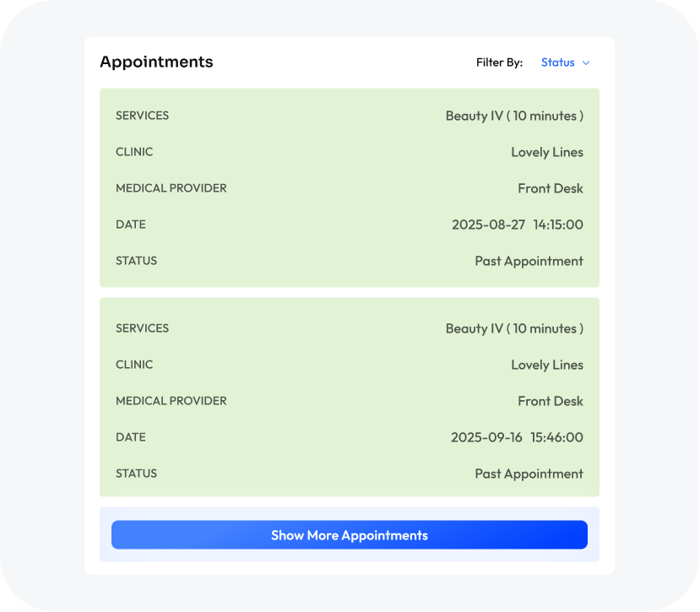Select the 2025-09-16 appointment date value
This screenshot has height=612, width=700.
(517, 437)
